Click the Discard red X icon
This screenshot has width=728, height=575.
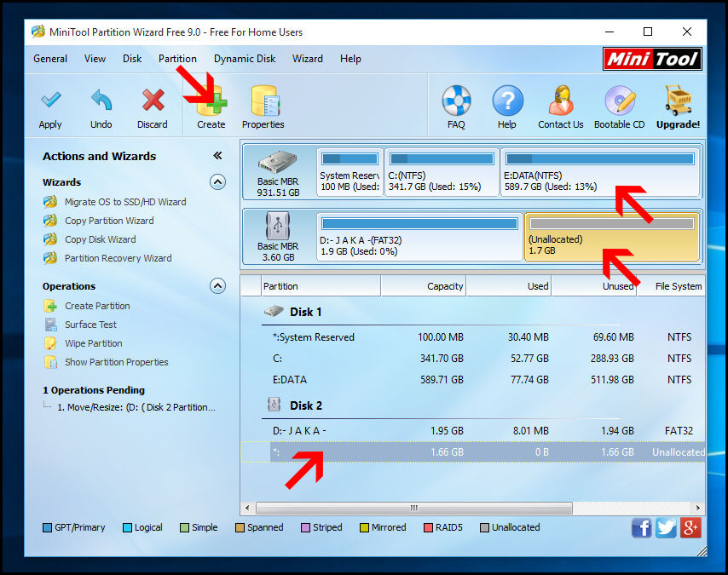153,100
